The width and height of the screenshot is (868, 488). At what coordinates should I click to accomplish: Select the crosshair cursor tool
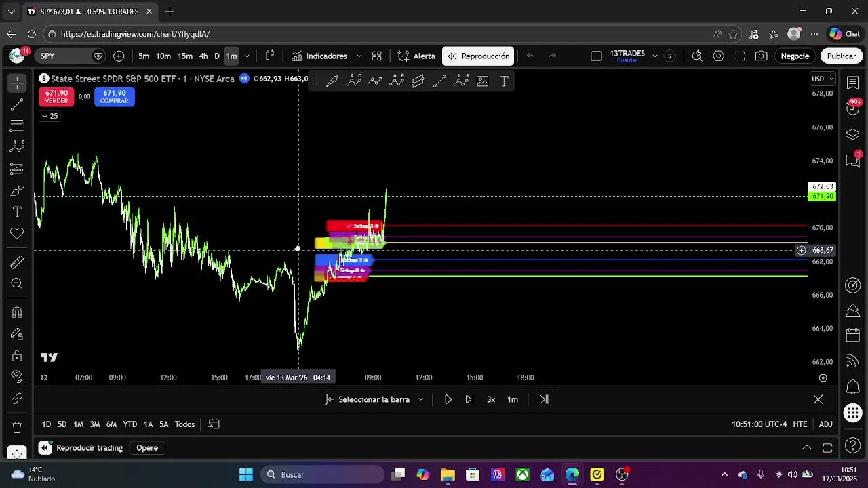pos(17,83)
